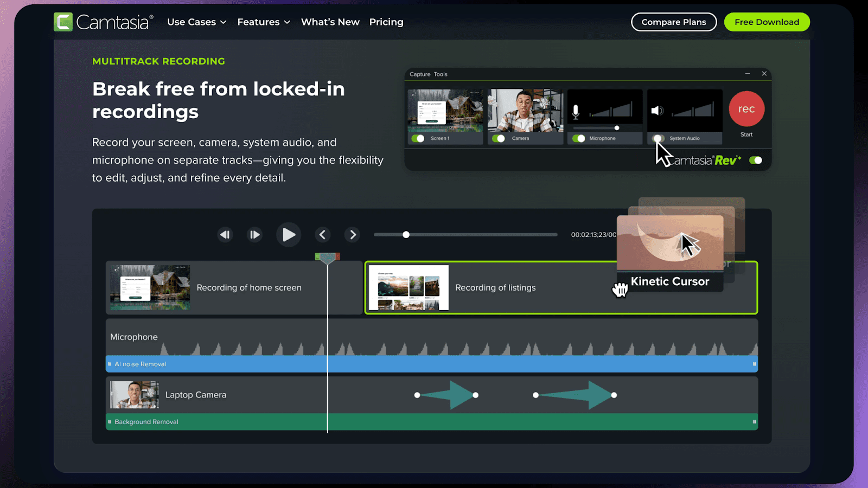
Task: Select the second animation arrow on camera track
Action: pos(575,395)
